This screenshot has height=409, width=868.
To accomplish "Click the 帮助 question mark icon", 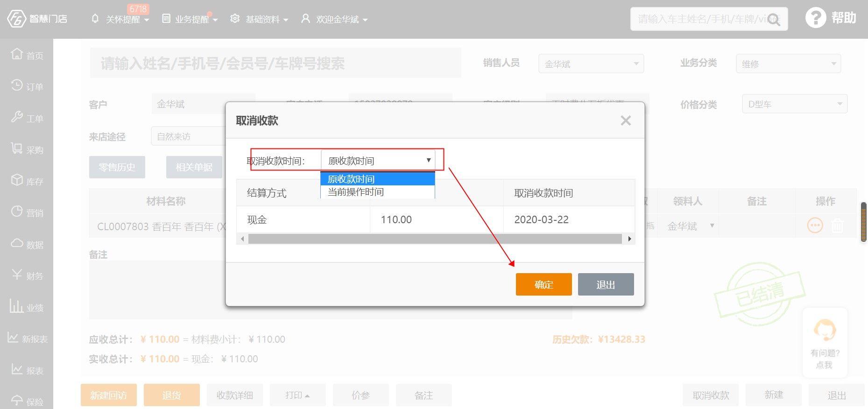I will click(x=815, y=18).
